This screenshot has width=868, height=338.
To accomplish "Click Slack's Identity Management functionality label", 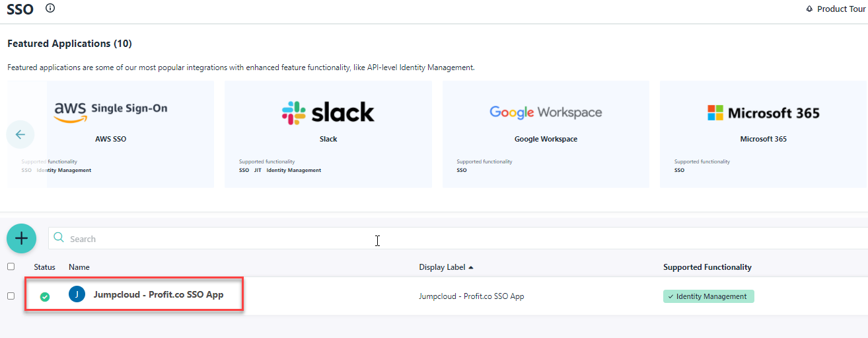I will pyautogui.click(x=293, y=171).
